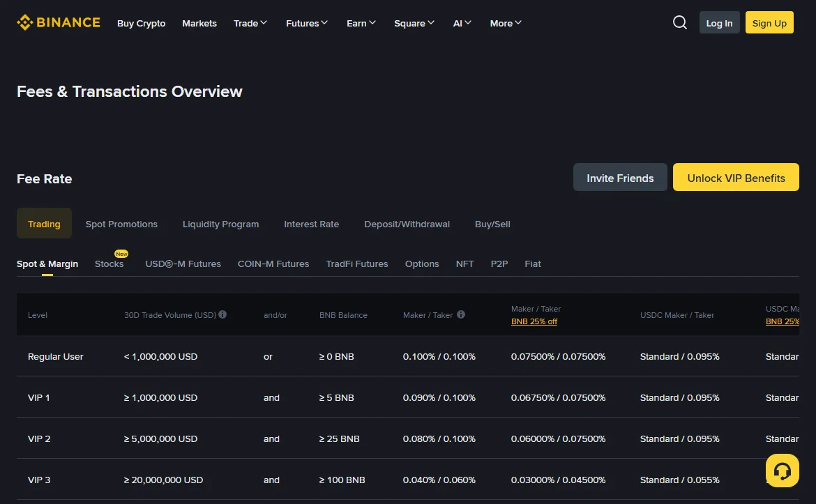Expand the Futures dropdown menu
The height and width of the screenshot is (504, 816).
tap(307, 23)
